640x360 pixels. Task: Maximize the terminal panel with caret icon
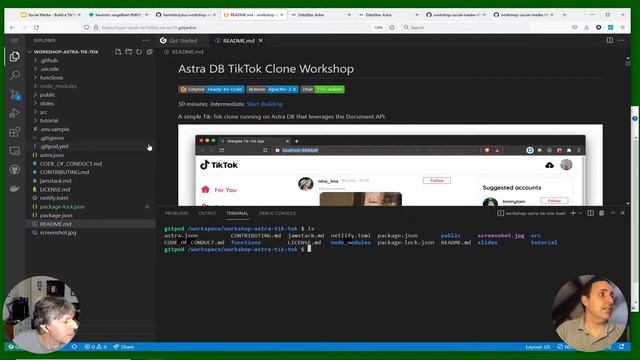click(613, 213)
